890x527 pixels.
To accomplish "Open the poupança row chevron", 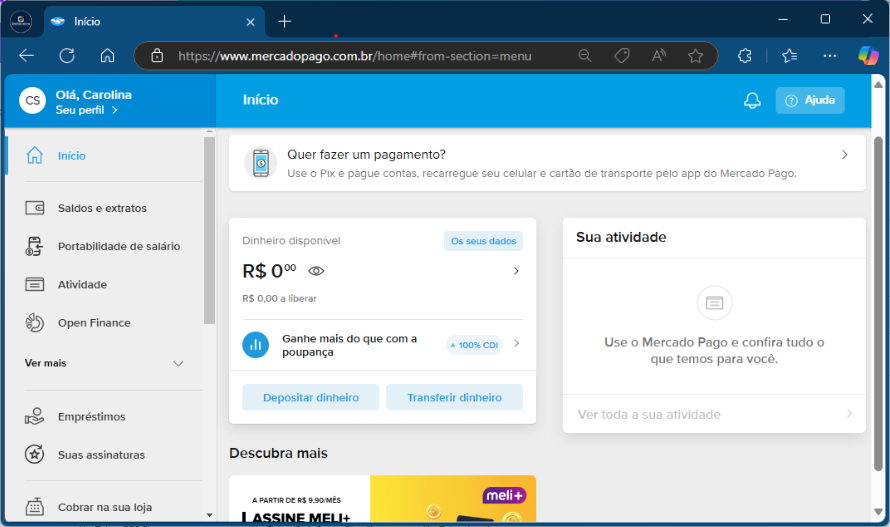I will [x=517, y=343].
